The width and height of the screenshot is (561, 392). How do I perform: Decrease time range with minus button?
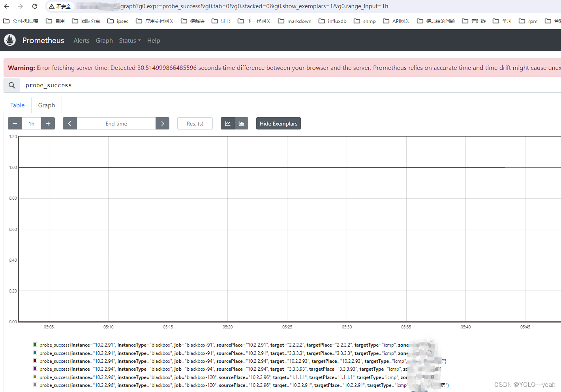pyautogui.click(x=15, y=124)
